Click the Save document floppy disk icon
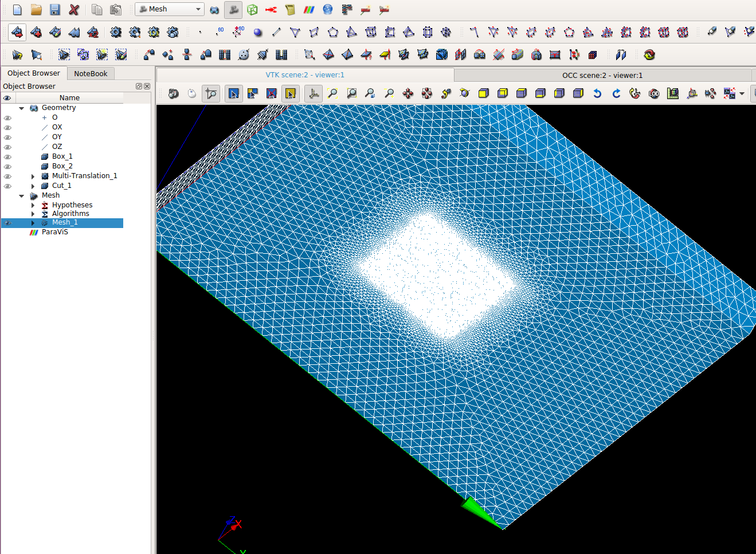Screen dimensions: 756x554 pos(55,9)
